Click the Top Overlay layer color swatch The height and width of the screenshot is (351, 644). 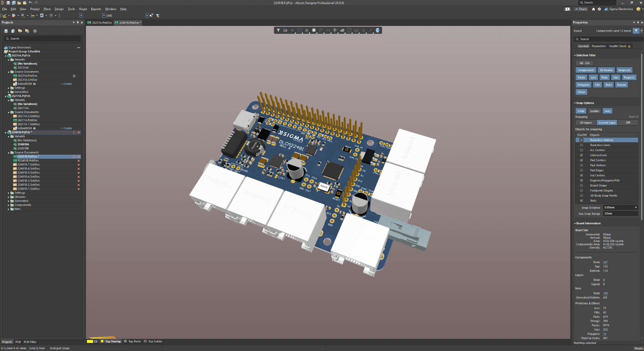(x=102, y=342)
